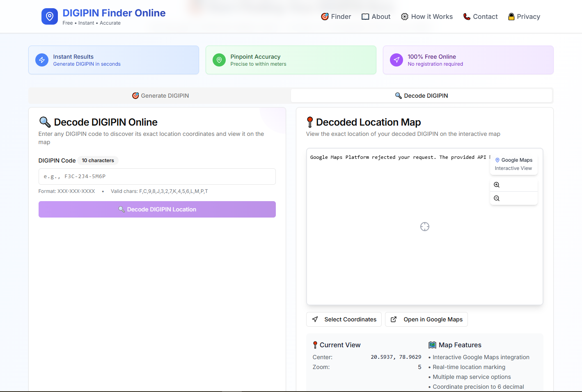Open the DIGIPIN Finder Online home title
This screenshot has height=392, width=582.
tap(114, 13)
